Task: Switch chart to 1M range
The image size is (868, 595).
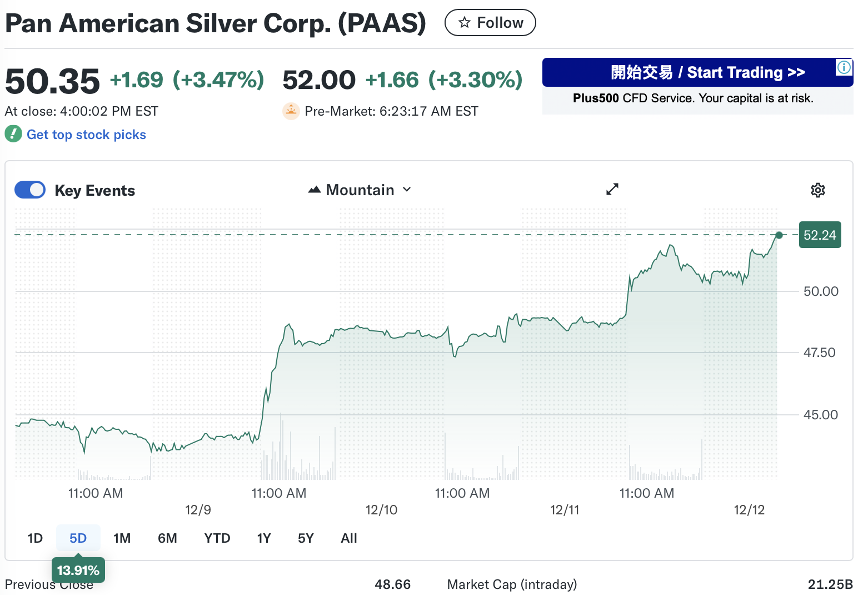Action: (122, 538)
